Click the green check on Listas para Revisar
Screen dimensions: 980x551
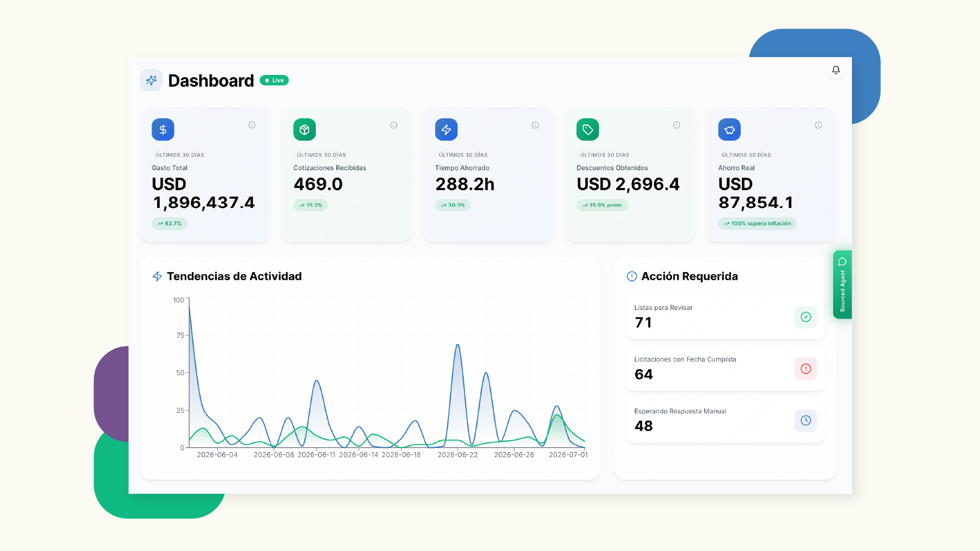point(806,317)
